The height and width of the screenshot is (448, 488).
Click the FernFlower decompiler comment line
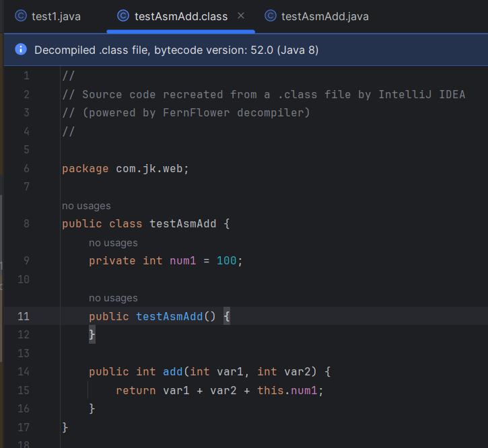[x=186, y=113]
